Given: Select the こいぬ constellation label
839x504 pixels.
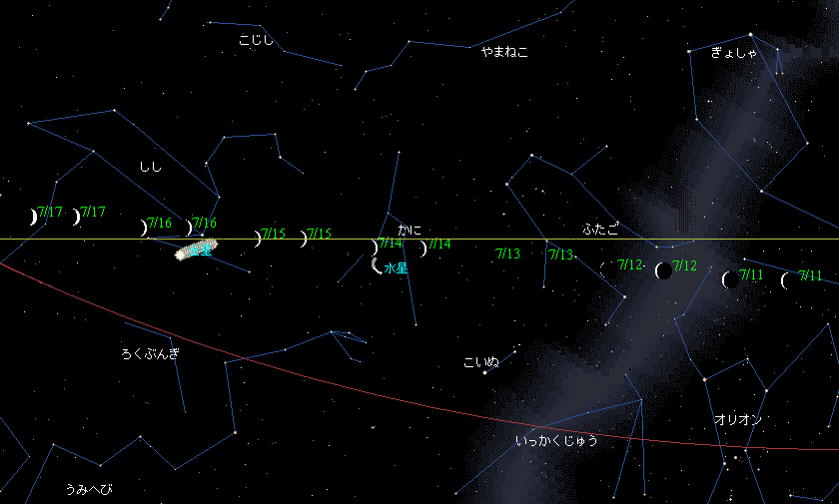Looking at the screenshot, I should pos(481,362).
